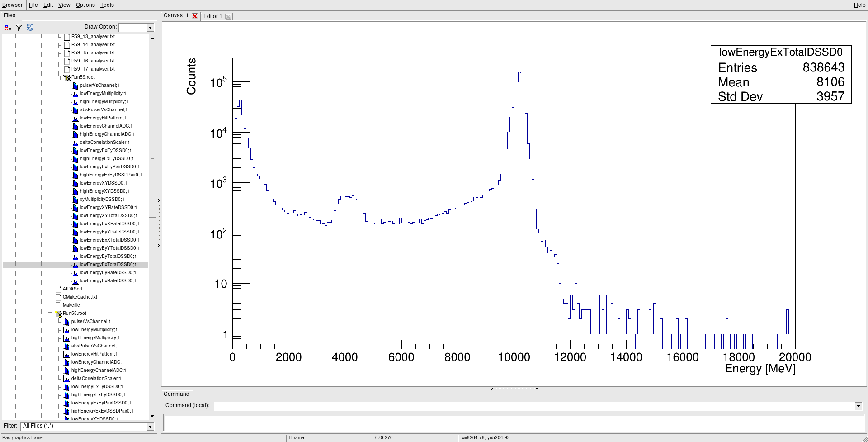Click the refresh browser icon
This screenshot has height=442, width=868.
(30, 28)
